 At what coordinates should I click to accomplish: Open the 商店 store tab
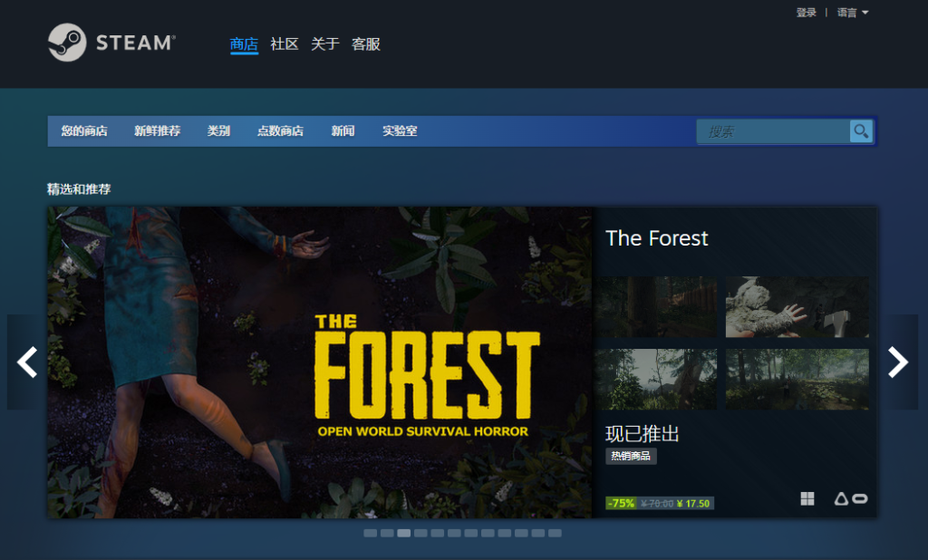[x=244, y=43]
